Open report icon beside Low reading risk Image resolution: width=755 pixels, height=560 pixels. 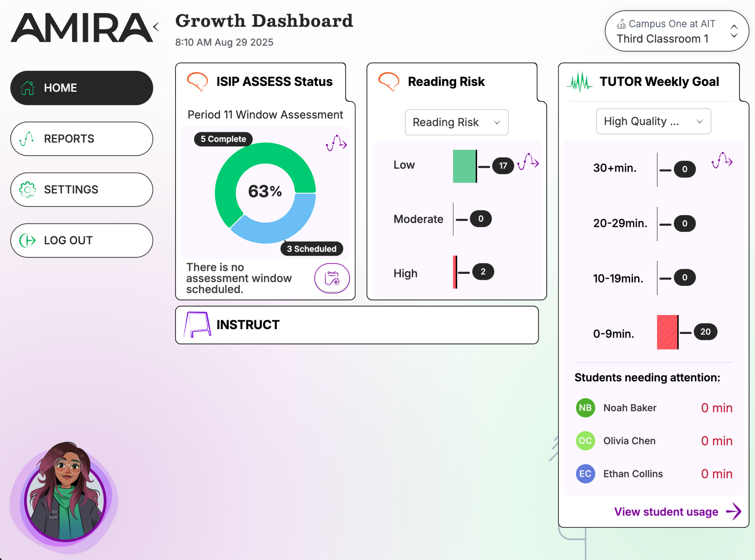pos(528,161)
